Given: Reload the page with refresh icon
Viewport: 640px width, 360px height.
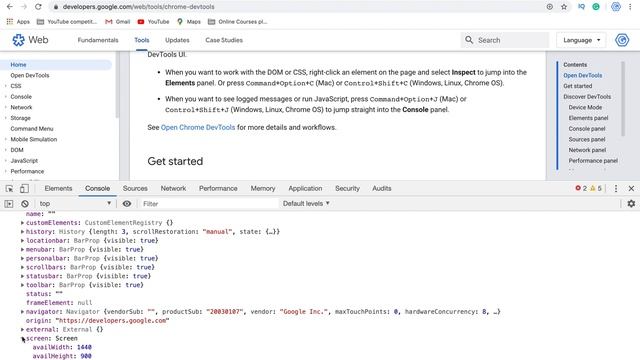Looking at the screenshot, I should tap(38, 7).
